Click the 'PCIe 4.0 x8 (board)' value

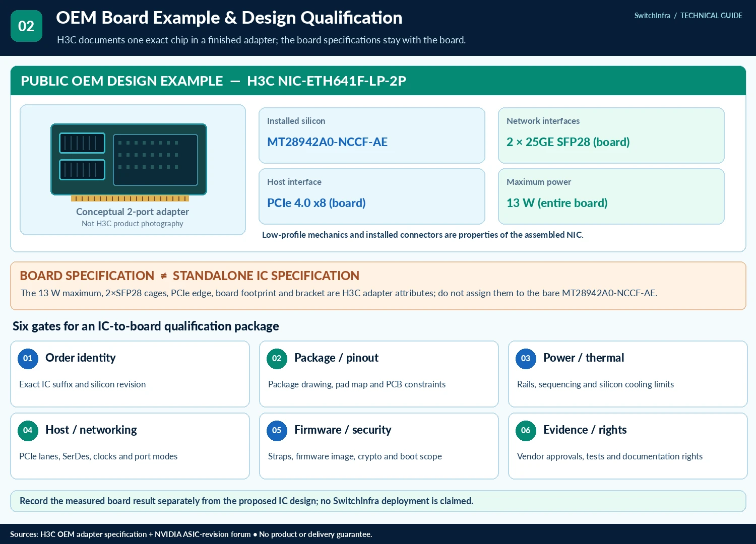317,203
